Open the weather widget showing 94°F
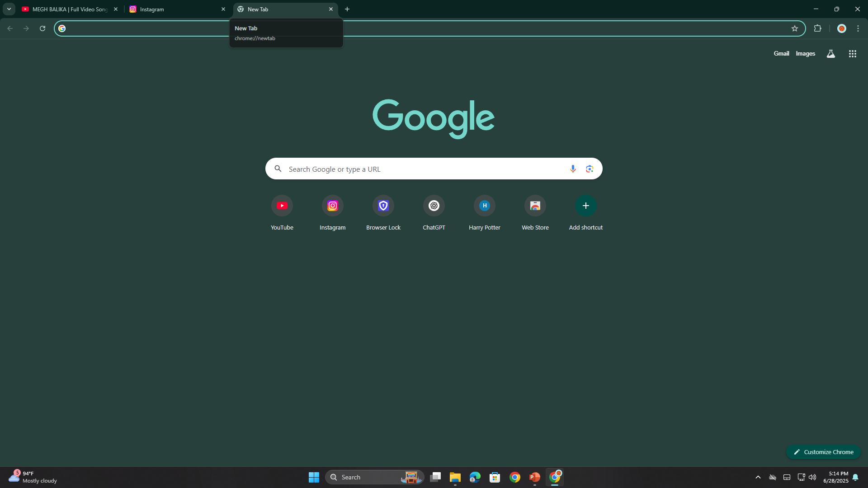Screen dimensions: 868x488 tap(33, 477)
